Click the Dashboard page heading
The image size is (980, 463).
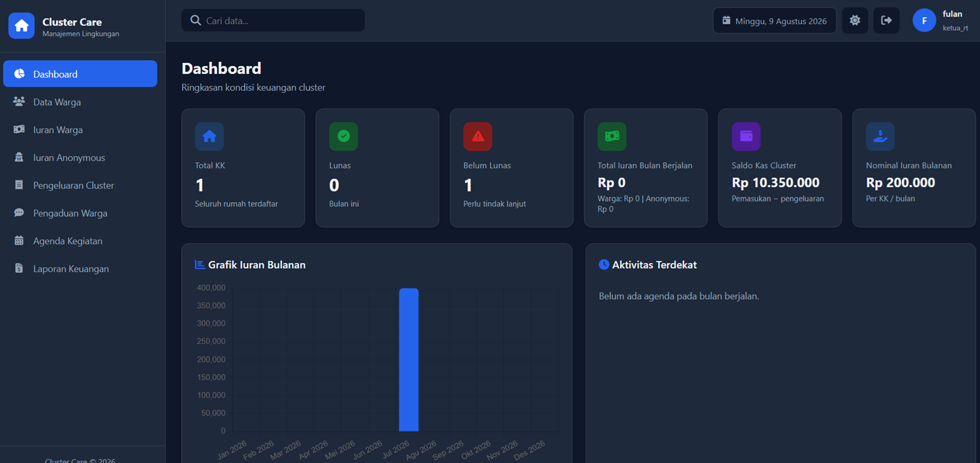(222, 68)
